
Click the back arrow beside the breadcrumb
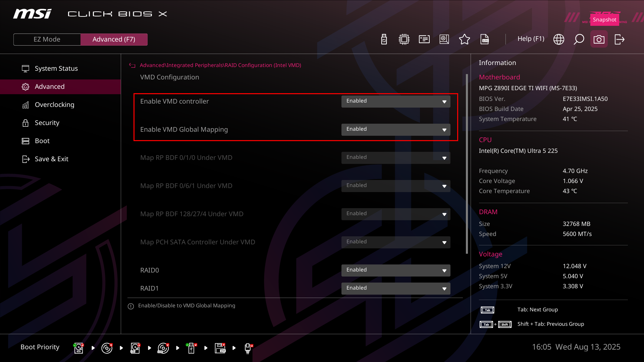point(132,65)
